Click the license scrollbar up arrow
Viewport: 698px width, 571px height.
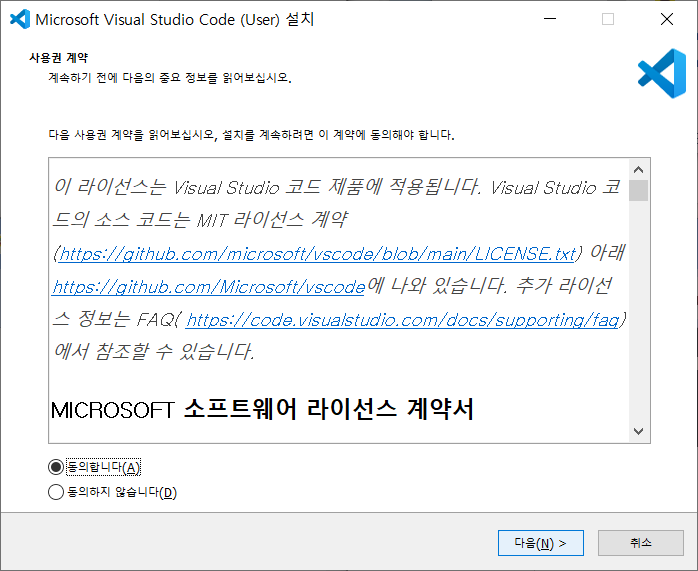point(638,170)
